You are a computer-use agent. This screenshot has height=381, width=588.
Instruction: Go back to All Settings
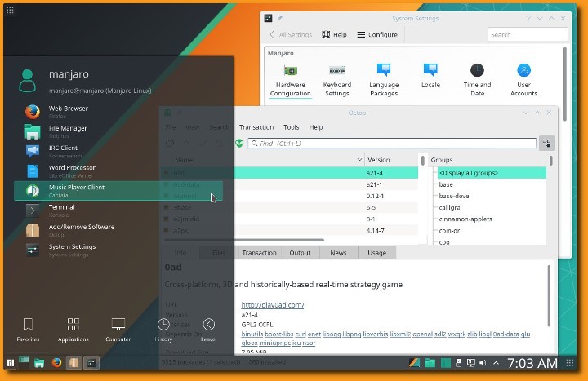coord(291,34)
